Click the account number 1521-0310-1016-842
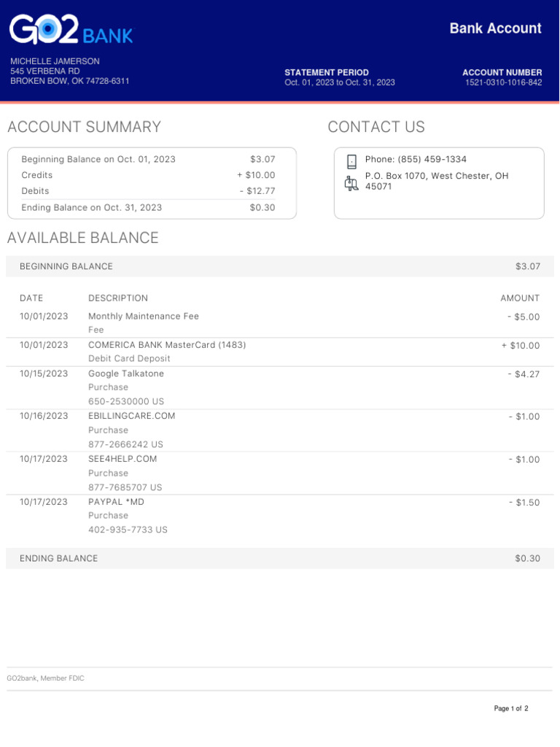560x747 pixels. pos(503,82)
